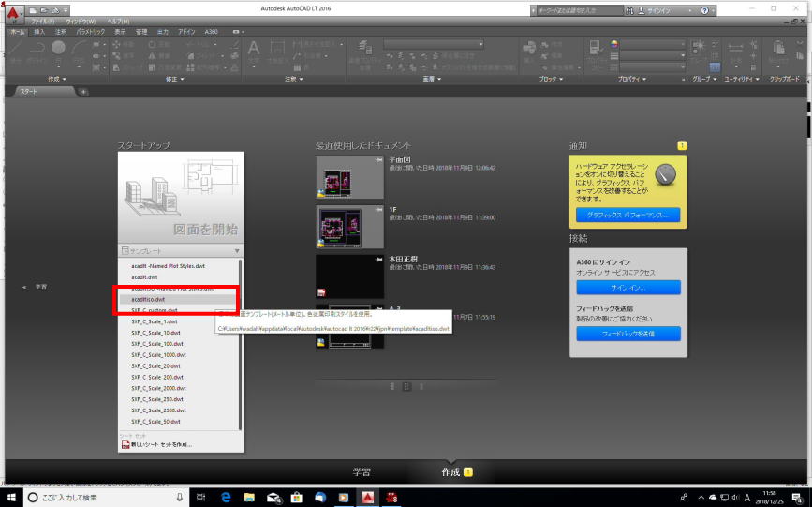The image size is (812, 507).
Task: Switch to the パラメトリック ribbon tab
Action: (91, 32)
